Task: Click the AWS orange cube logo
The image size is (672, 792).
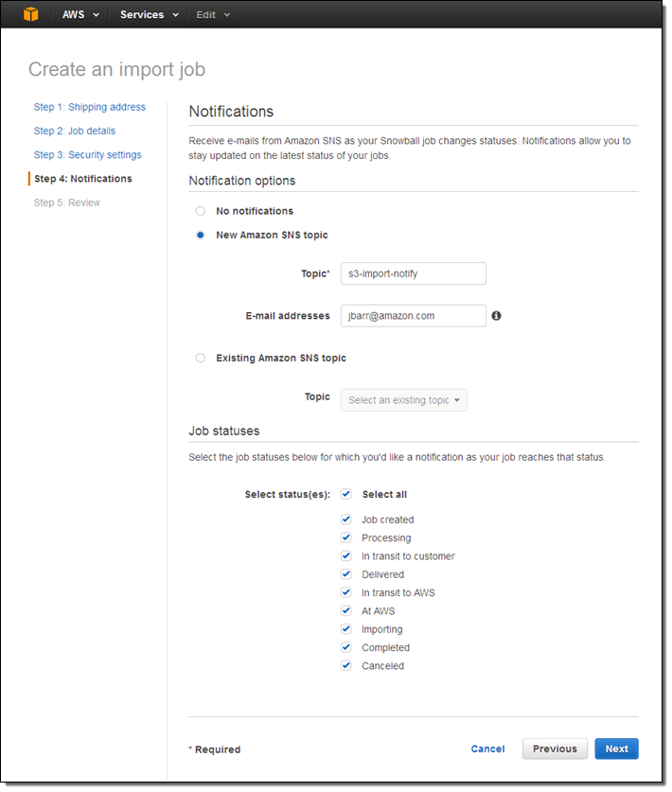Action: pos(31,14)
